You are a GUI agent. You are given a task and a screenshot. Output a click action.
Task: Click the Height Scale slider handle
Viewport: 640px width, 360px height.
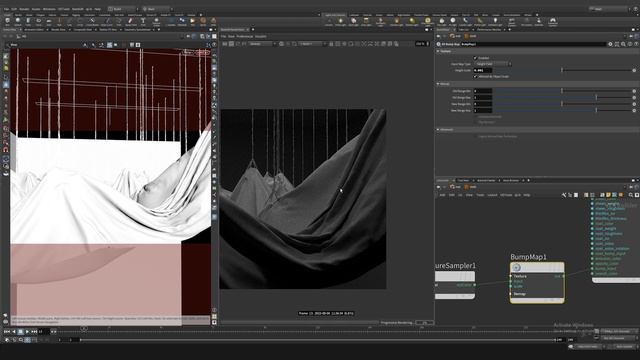[x=562, y=70]
